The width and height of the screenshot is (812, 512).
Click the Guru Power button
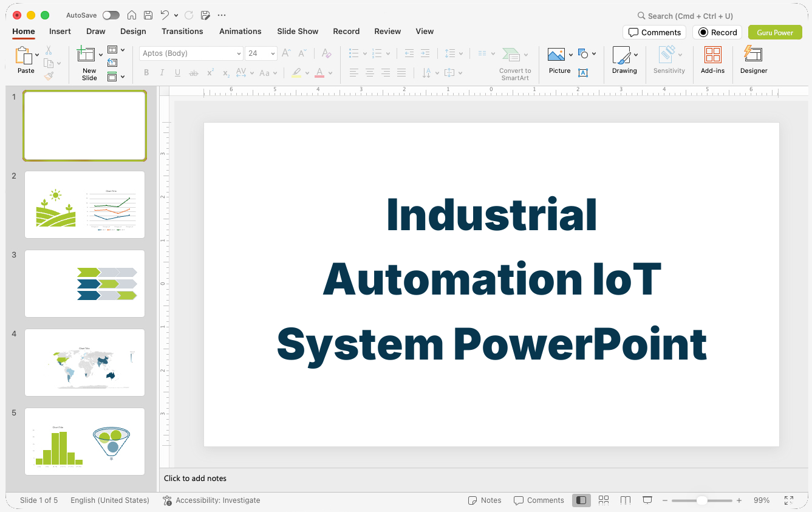(775, 32)
